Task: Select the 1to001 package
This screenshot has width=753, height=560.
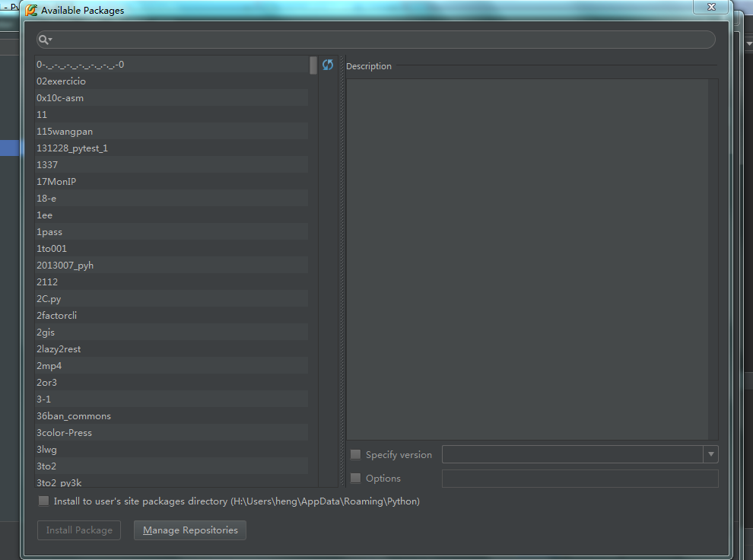Action: [x=171, y=249]
